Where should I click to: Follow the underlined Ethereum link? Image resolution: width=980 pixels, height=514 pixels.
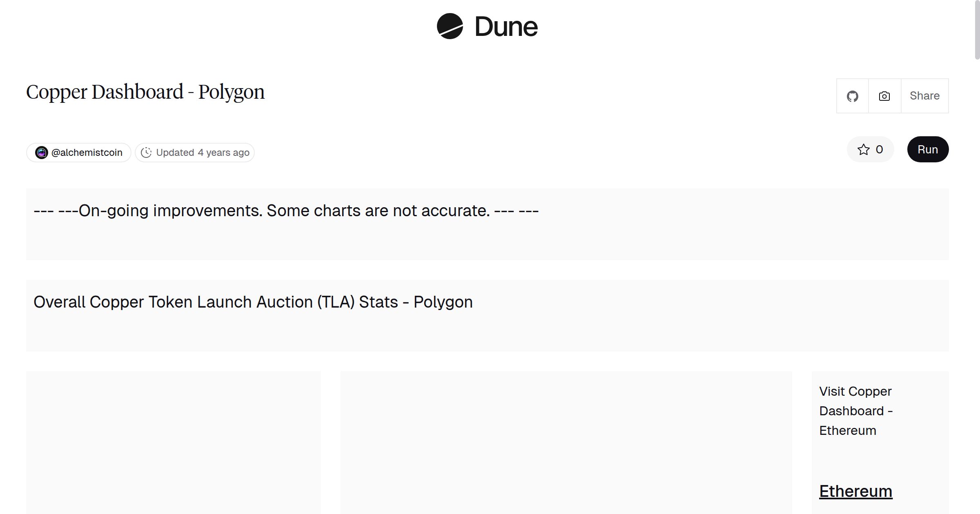coord(855,491)
